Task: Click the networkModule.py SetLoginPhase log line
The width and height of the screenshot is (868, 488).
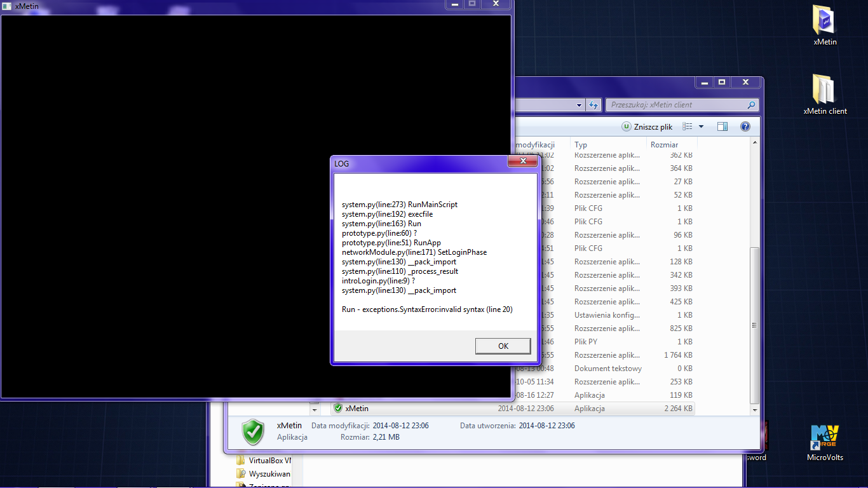Action: pos(414,252)
